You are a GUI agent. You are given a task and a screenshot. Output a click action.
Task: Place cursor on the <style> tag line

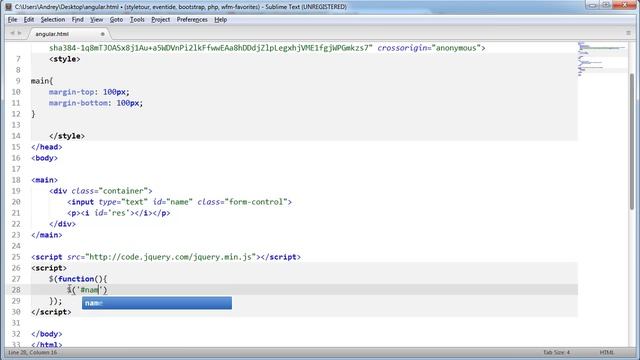pyautogui.click(x=64, y=59)
